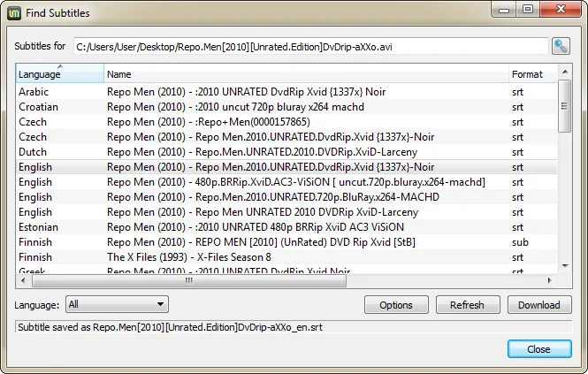Click the vertical scrollbar down arrow
The height and width of the screenshot is (374, 588).
565,265
